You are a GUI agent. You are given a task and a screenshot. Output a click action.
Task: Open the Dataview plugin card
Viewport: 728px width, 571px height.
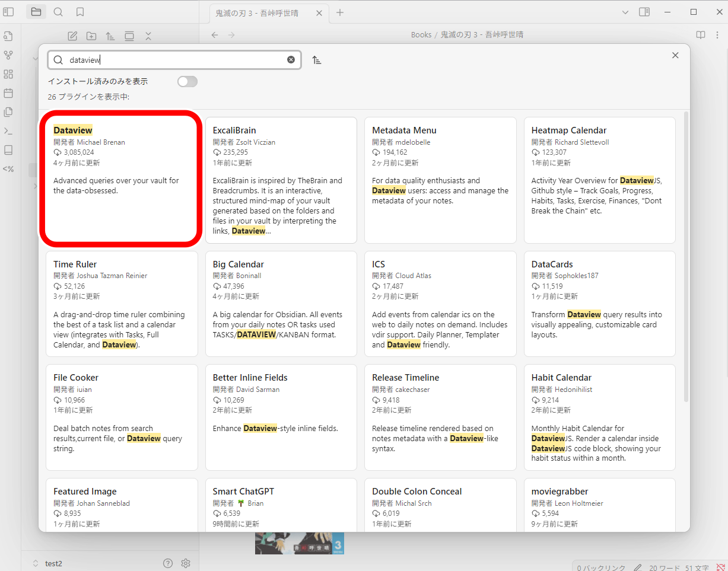[x=122, y=180]
